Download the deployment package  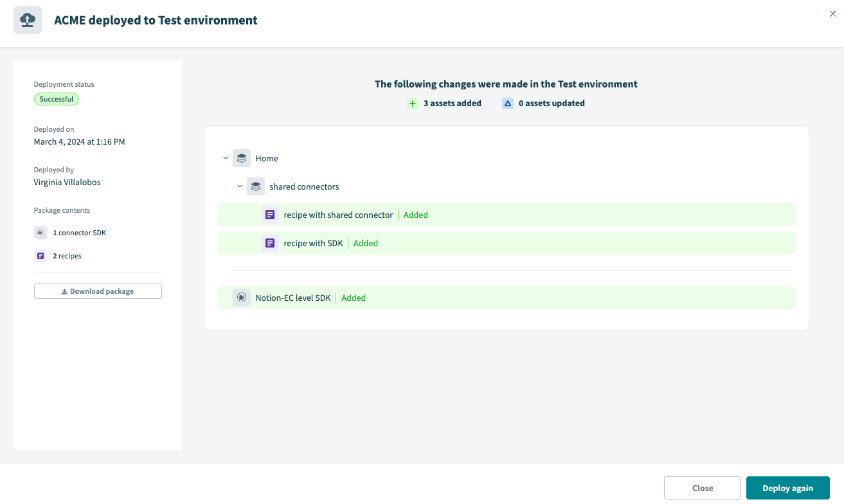click(x=98, y=291)
